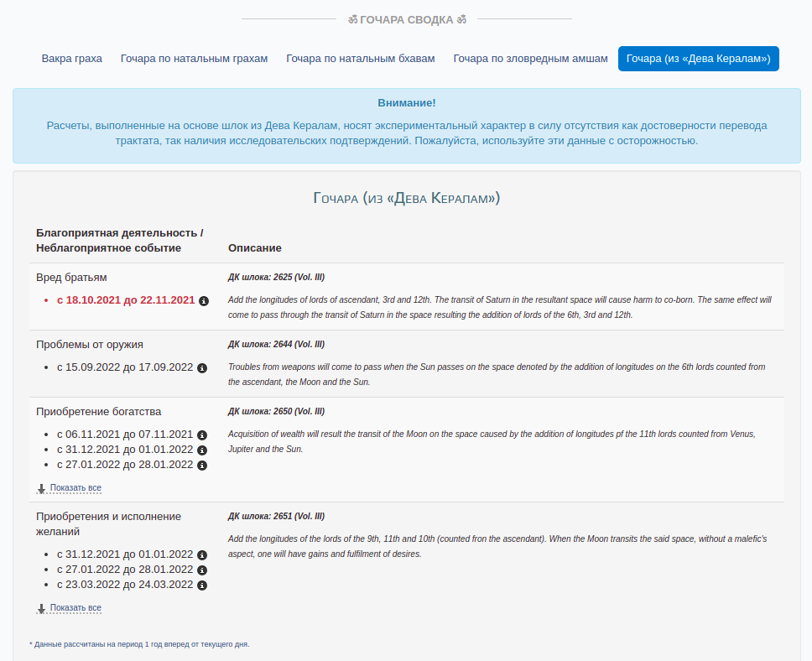Open the Гочара по натальным грахам tab
This screenshot has width=812, height=661.
click(195, 59)
